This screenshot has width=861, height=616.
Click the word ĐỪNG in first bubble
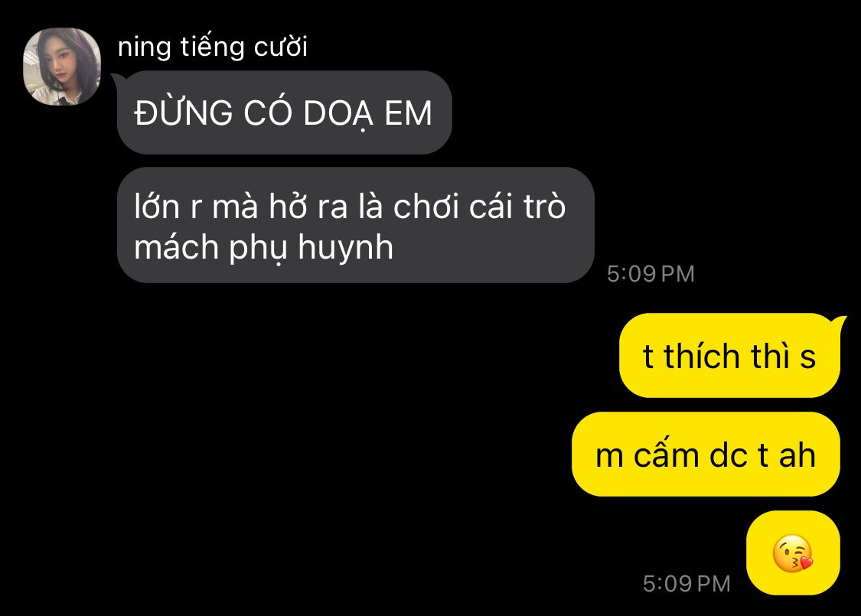pos(184,112)
